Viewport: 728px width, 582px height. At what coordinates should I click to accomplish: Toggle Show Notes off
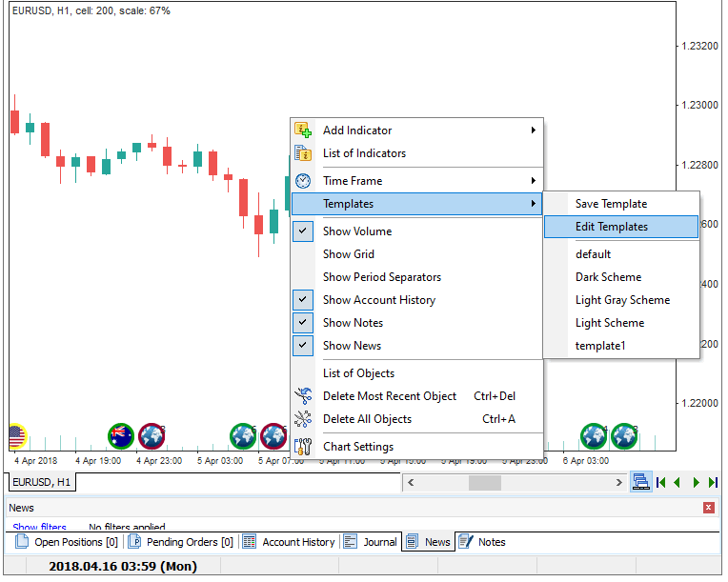pyautogui.click(x=303, y=323)
